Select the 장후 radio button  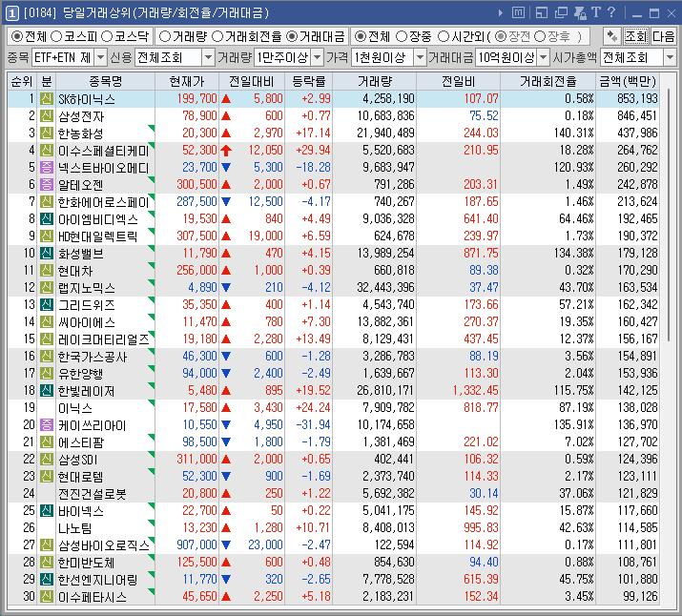click(540, 36)
